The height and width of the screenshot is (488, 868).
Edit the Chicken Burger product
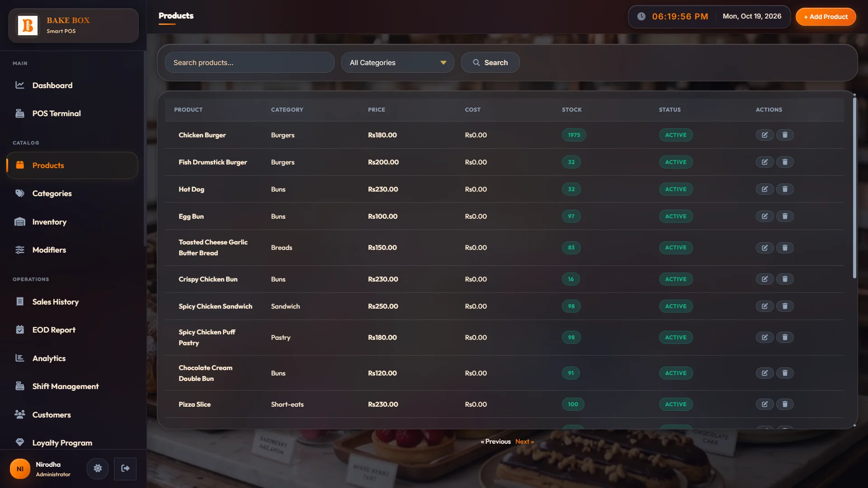tap(764, 135)
